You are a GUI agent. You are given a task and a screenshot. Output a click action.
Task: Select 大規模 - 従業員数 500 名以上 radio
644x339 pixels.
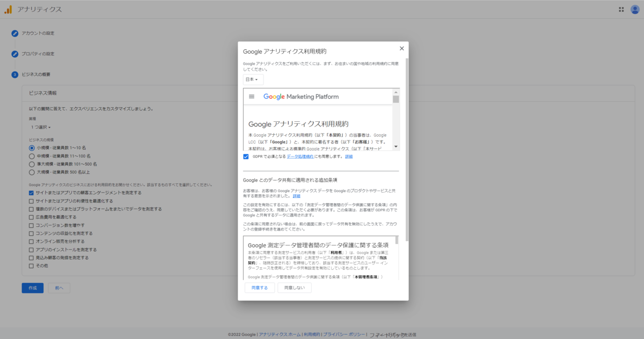tap(32, 172)
